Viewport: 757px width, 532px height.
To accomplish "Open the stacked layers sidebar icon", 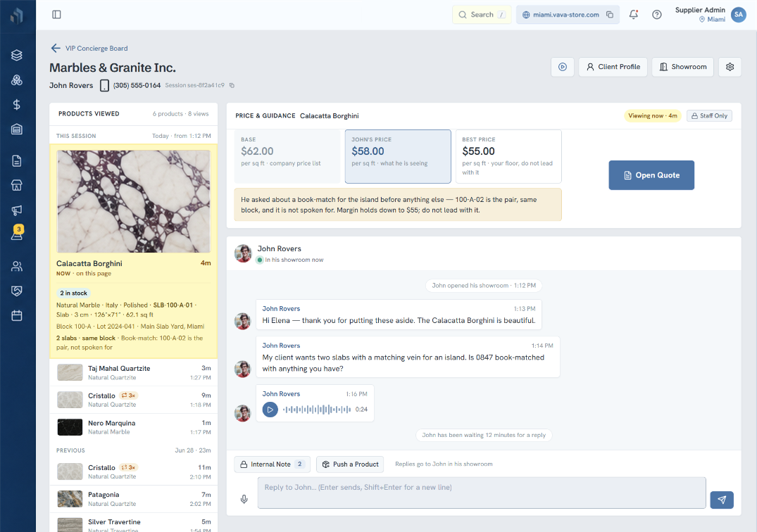I will 17,55.
